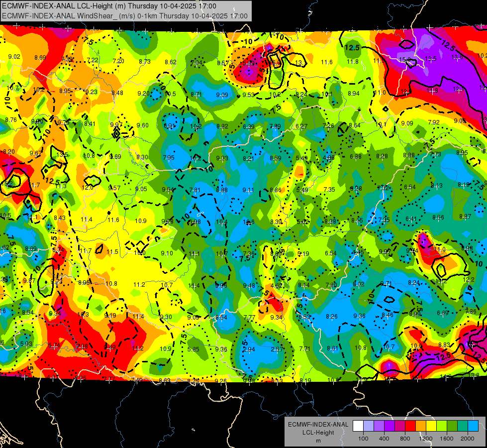Image resolution: width=487 pixels, height=448 pixels.
Task: Click the grid value 8.30
Action: click(142, 157)
